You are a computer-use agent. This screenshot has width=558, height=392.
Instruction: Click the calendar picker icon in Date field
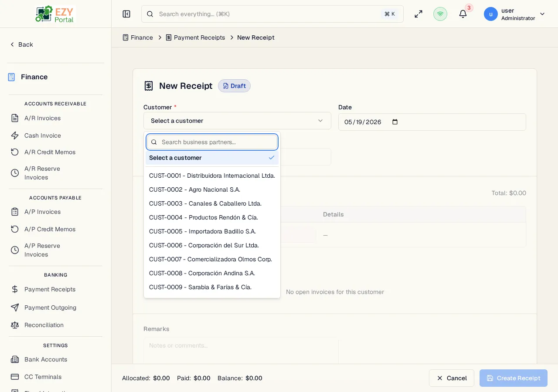point(395,122)
